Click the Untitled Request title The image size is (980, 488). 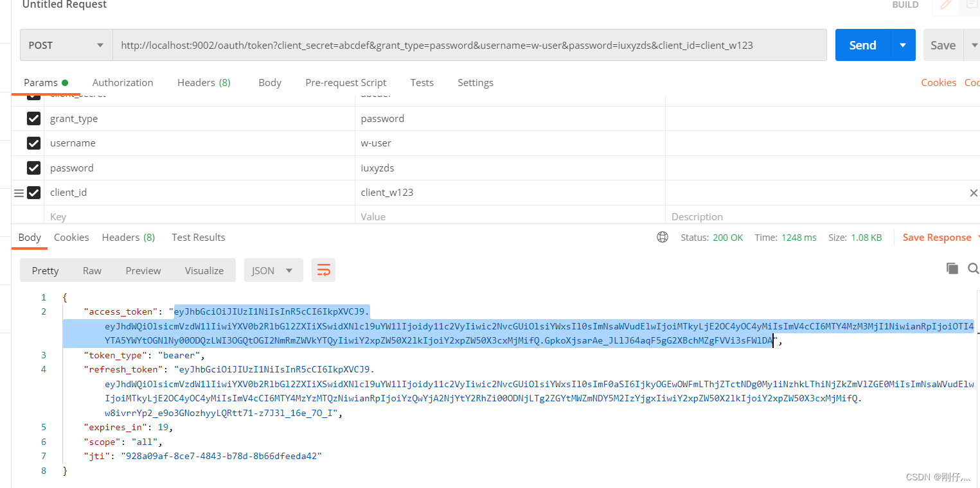(x=64, y=5)
